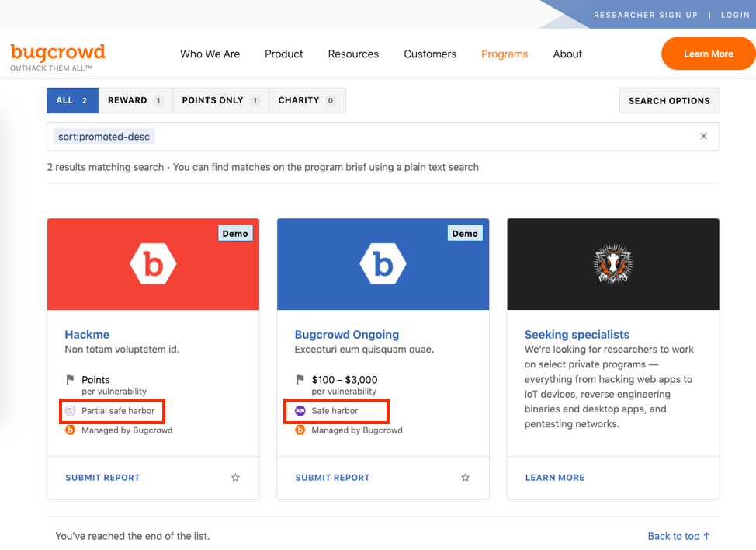Viewport: 756px width, 550px height.
Task: Click the Partial safe harbor icon
Action: (x=71, y=411)
